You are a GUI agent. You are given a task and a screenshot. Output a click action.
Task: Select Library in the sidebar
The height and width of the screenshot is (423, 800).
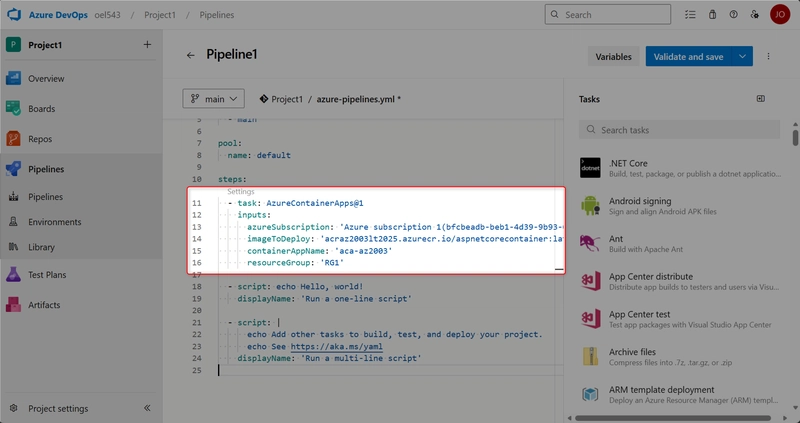[x=41, y=247]
